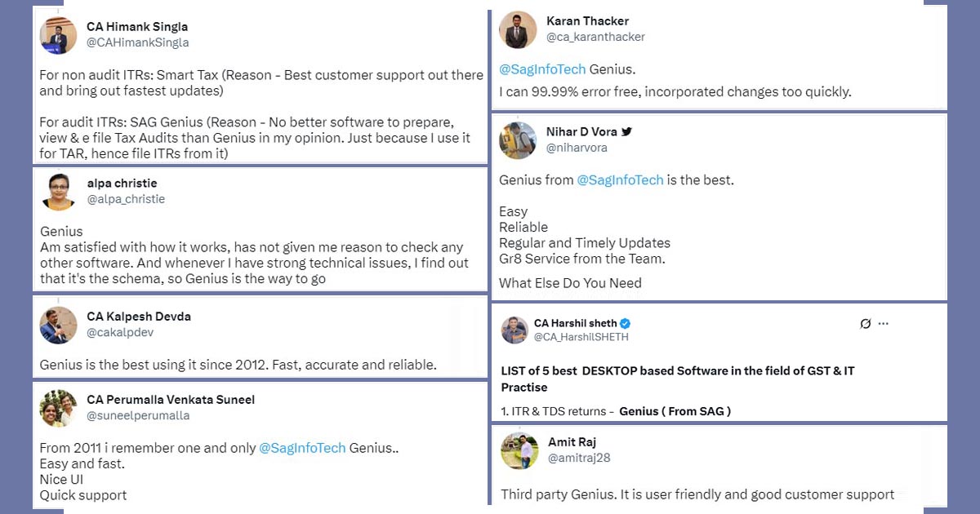The image size is (980, 514).
Task: Click the @ca_karanthacker username
Action: click(595, 37)
